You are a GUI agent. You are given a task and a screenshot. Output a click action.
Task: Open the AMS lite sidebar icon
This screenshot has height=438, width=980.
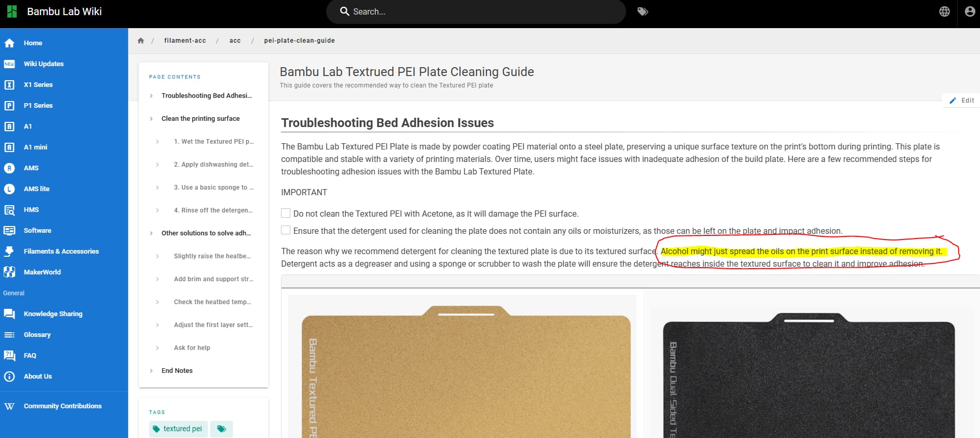pos(9,189)
